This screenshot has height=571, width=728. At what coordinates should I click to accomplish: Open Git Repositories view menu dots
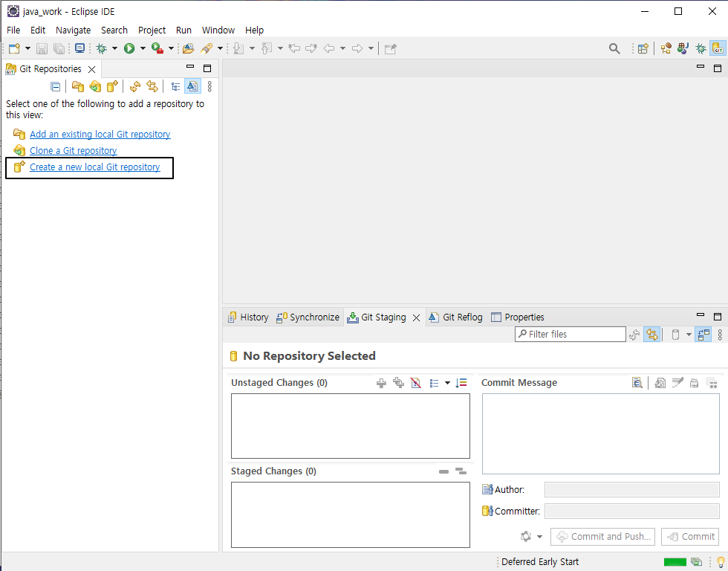click(209, 86)
